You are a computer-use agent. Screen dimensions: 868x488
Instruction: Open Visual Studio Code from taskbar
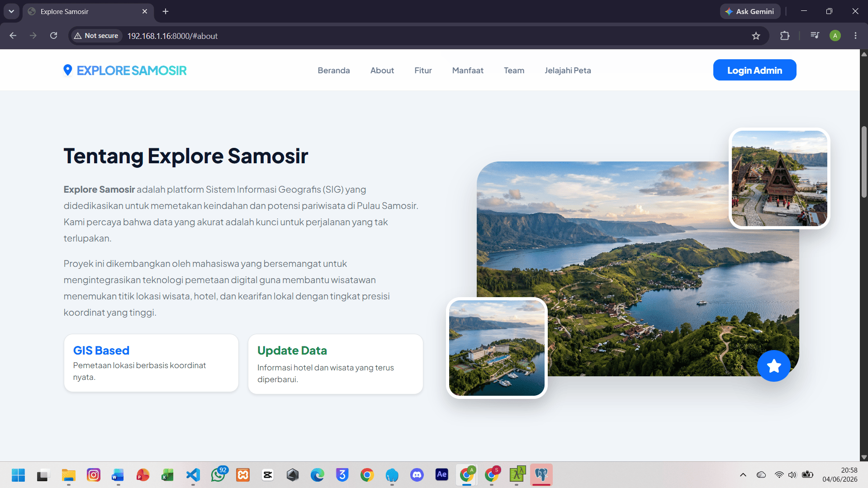coord(193,475)
